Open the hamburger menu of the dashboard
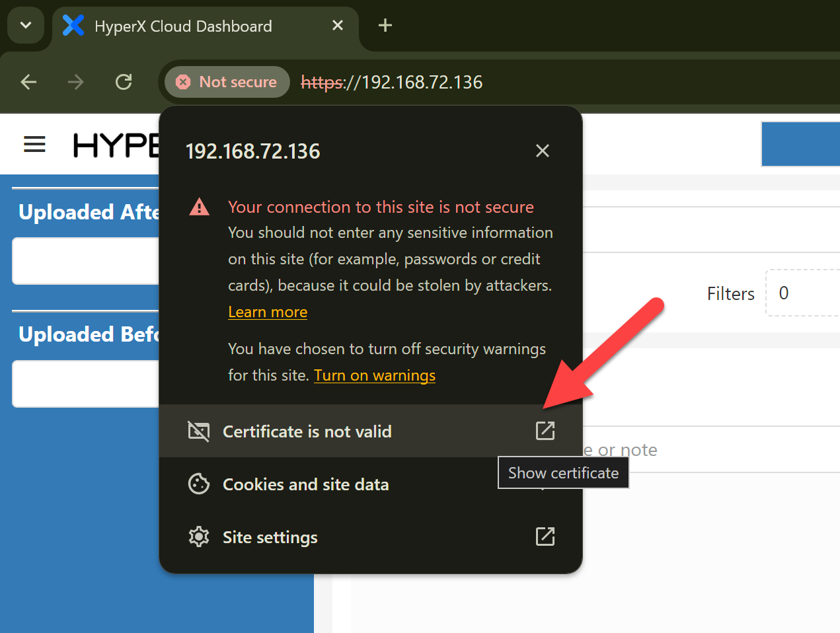Image resolution: width=840 pixels, height=633 pixels. coord(34,144)
